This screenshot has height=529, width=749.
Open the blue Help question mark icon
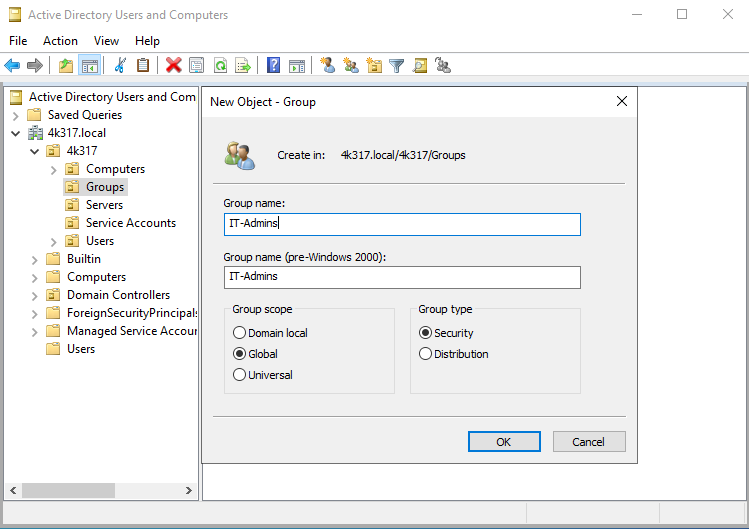[x=274, y=65]
